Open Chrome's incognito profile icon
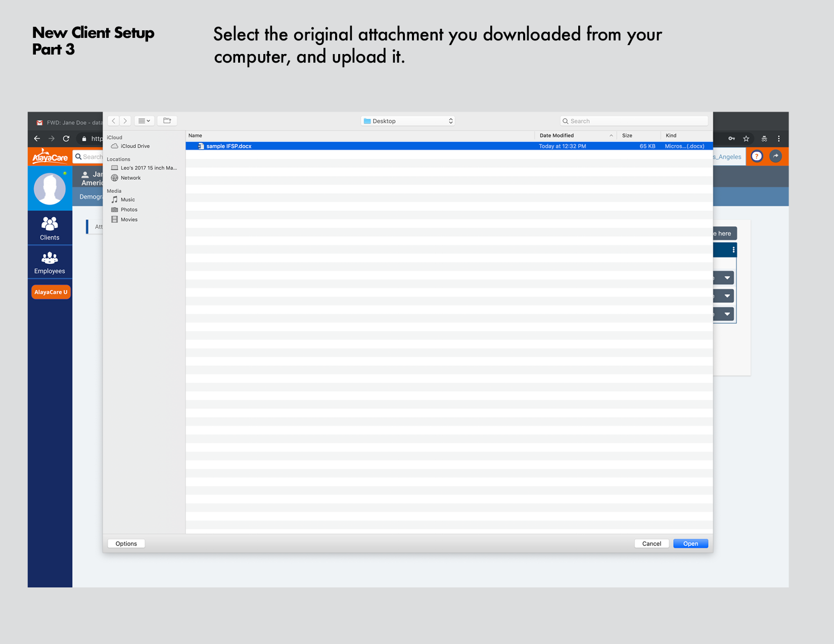The image size is (834, 644). (764, 138)
